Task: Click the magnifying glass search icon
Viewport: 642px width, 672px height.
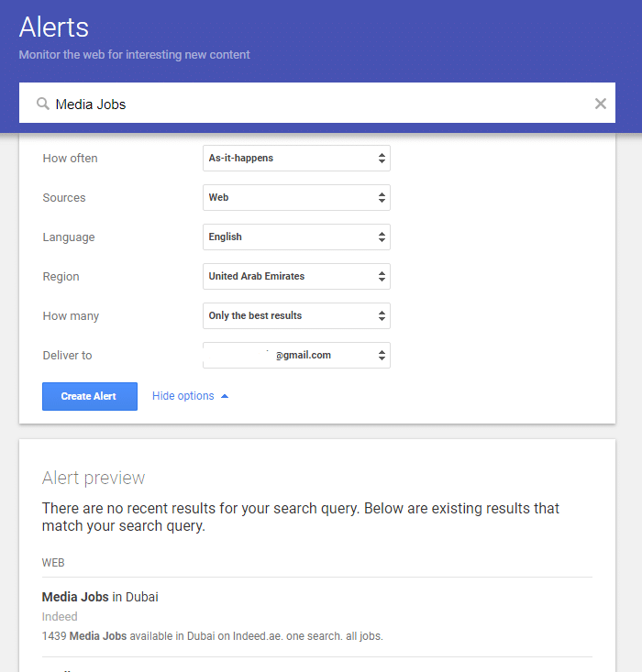Action: tap(42, 104)
